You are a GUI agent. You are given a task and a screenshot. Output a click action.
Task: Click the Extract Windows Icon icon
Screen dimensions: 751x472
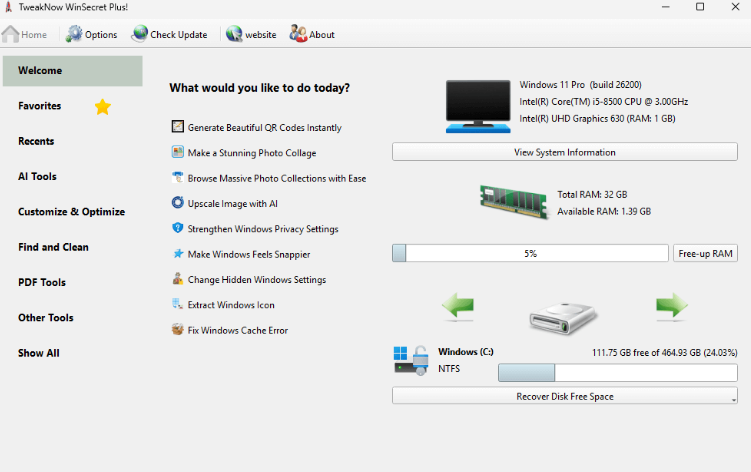[x=178, y=304]
